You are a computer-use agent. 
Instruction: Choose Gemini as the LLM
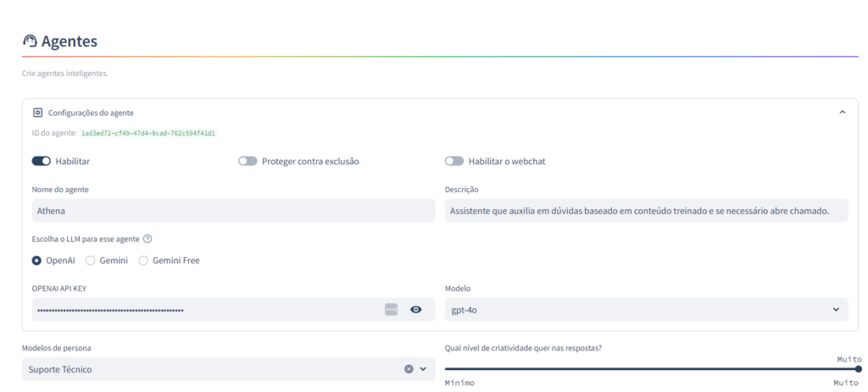(91, 261)
